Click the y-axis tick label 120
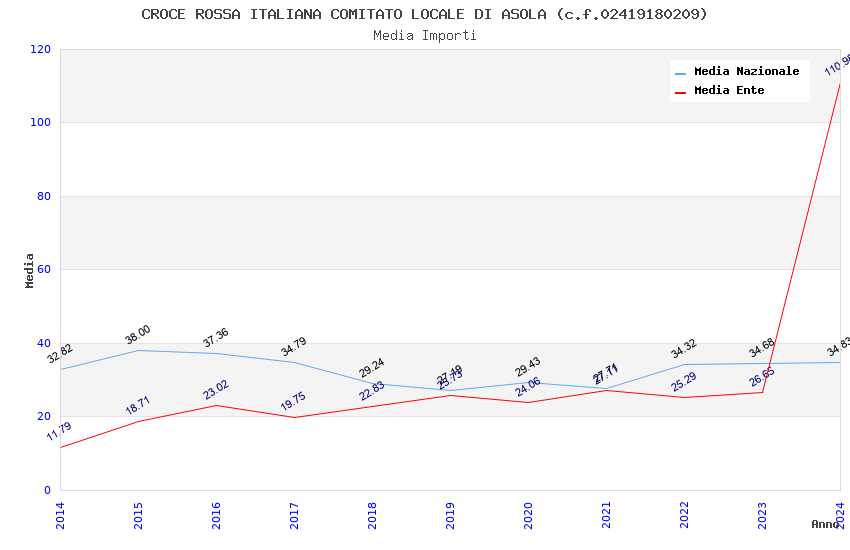Screen dimensions: 850x550 click(40, 49)
